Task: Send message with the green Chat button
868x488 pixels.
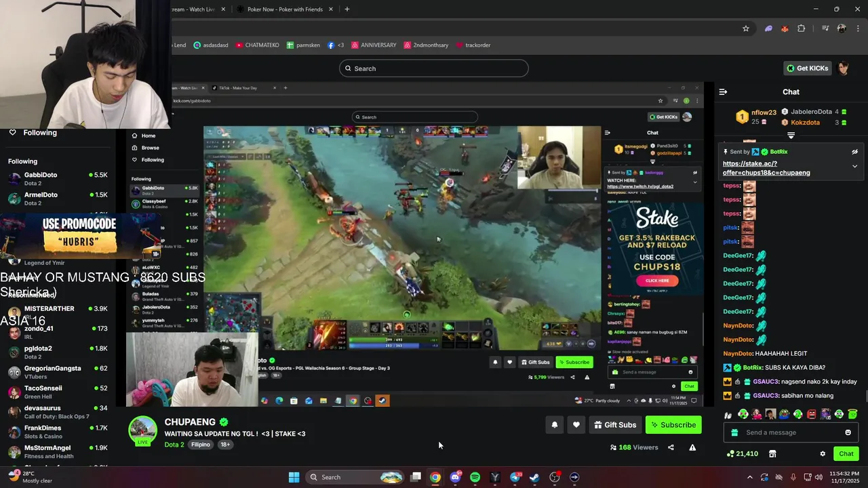Action: (846, 454)
